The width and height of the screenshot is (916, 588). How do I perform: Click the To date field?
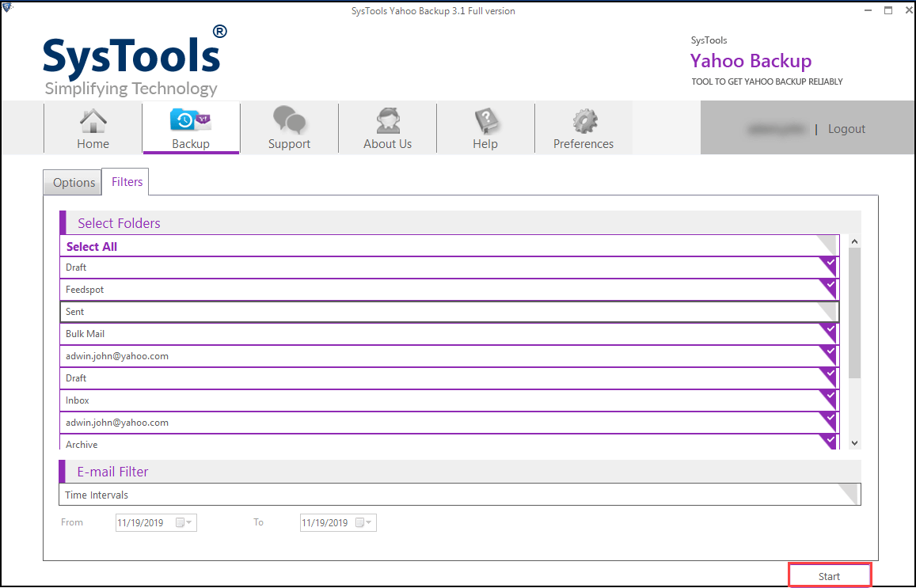click(338, 522)
